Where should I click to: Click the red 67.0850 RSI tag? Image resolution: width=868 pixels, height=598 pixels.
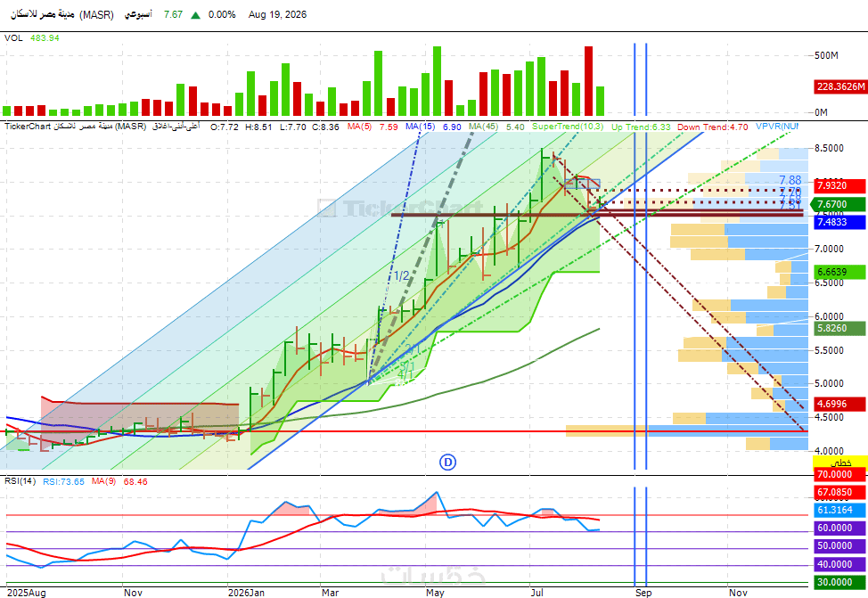pyautogui.click(x=840, y=492)
